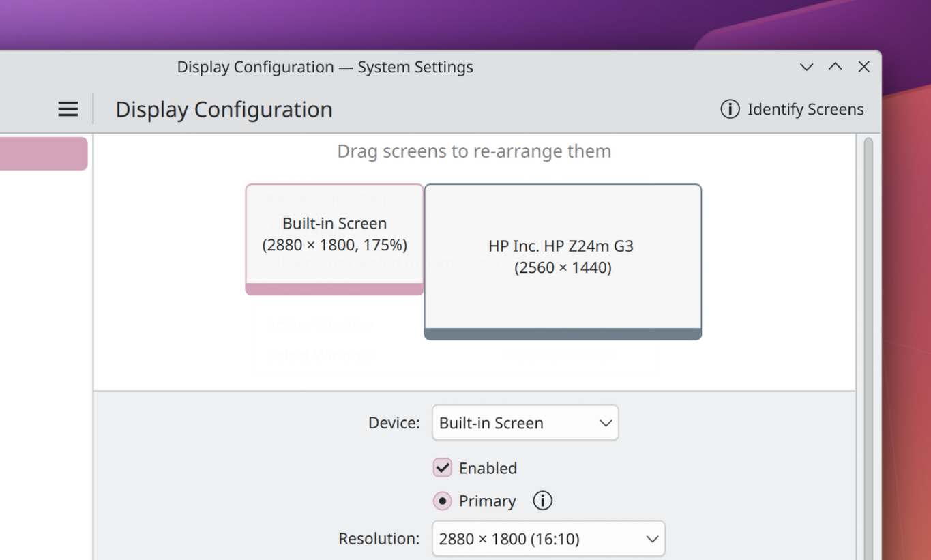Select the Primary radio button
The width and height of the screenshot is (931, 560).
coord(443,501)
